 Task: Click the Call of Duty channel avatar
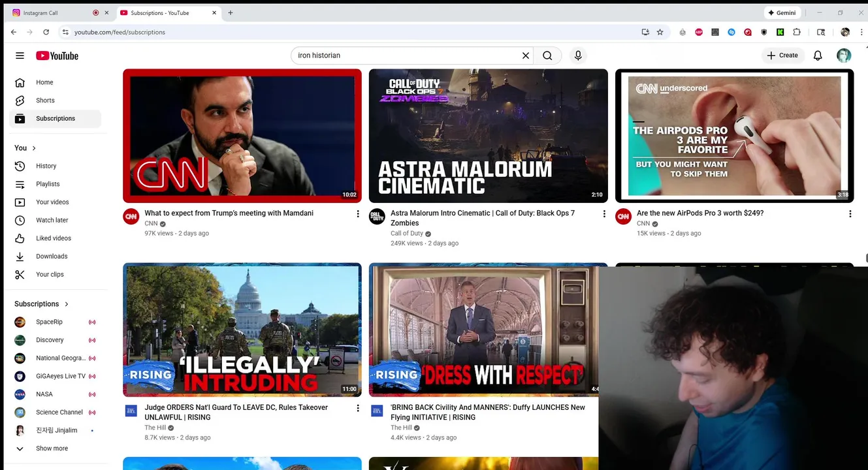click(378, 217)
